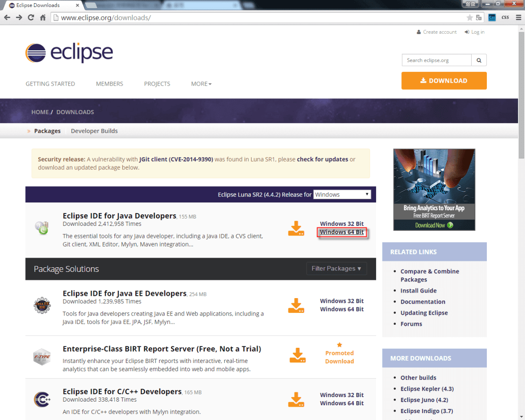Viewport: 525px width, 420px height.
Task: Switch to the Developer Builds tab
Action: pos(94,131)
